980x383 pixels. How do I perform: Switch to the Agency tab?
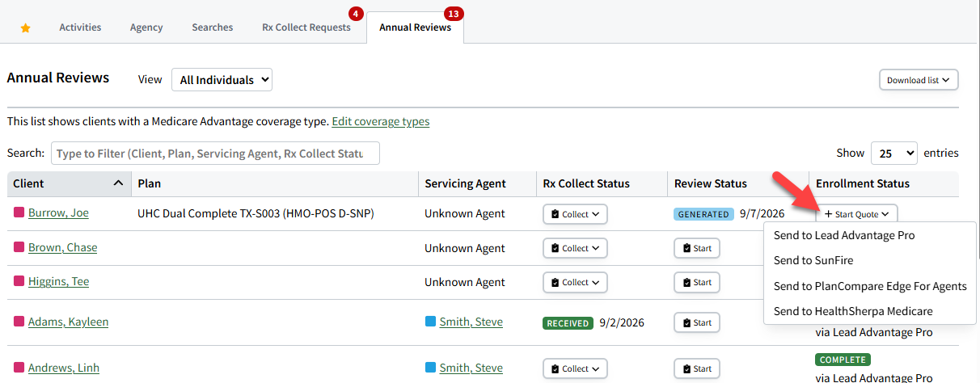pos(146,27)
